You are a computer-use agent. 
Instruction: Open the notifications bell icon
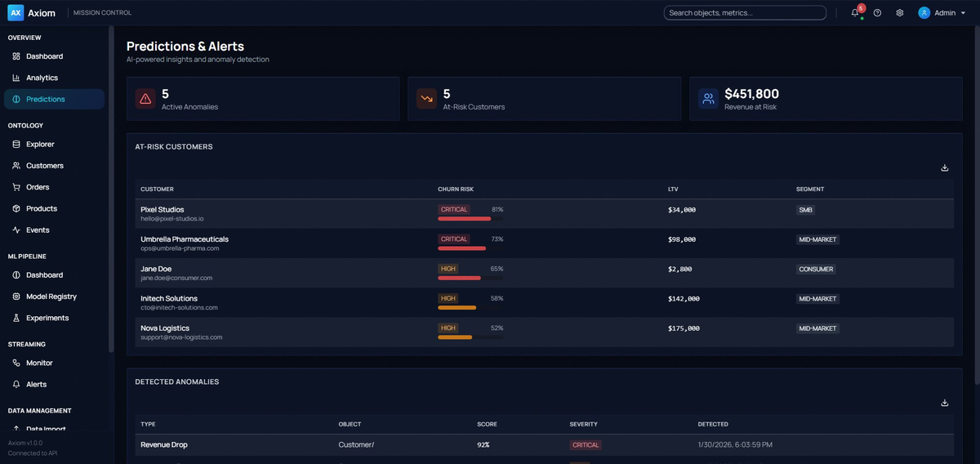(855, 13)
